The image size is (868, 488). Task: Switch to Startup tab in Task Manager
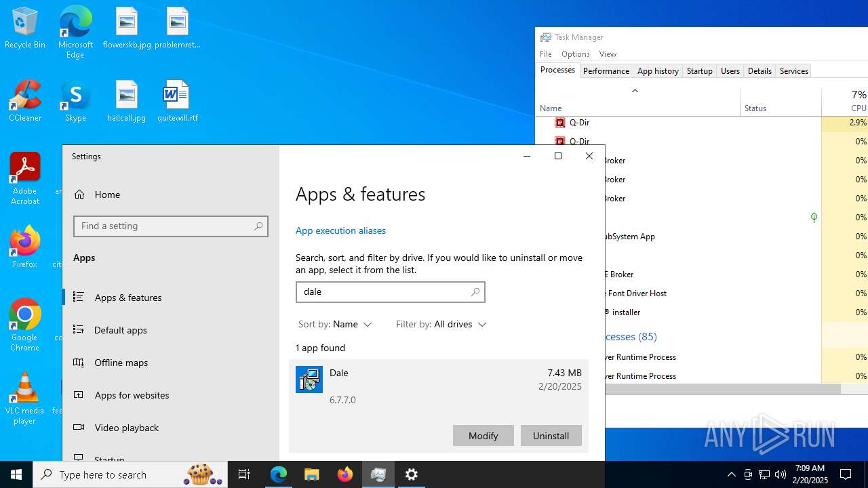tap(700, 71)
